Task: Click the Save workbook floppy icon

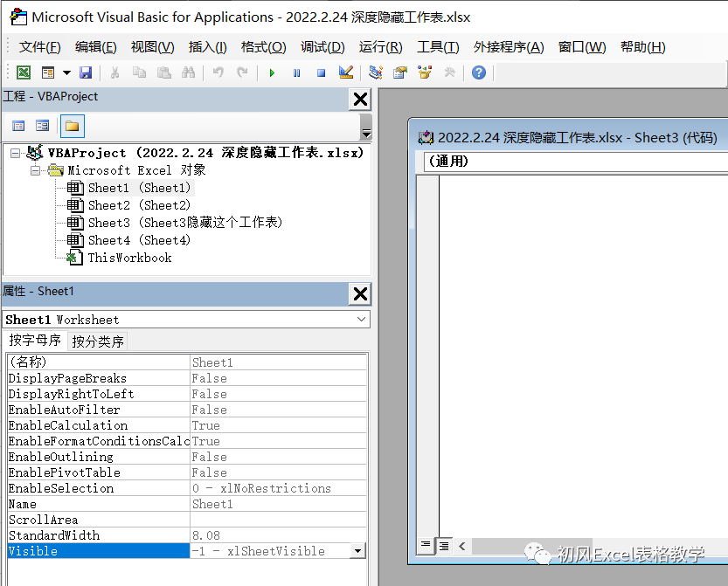Action: [86, 72]
